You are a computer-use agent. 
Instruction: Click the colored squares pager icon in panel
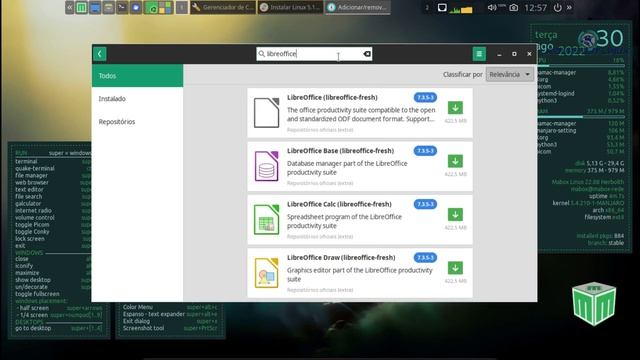tap(166, 7)
